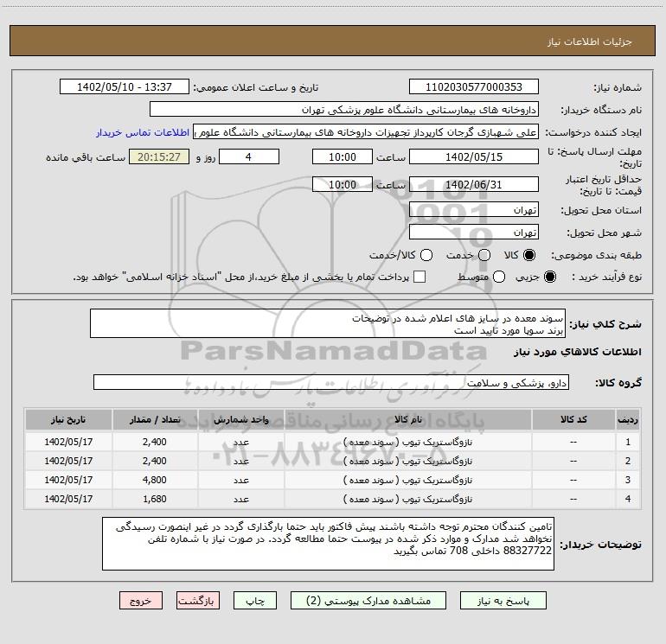
Task: Click the price validity date 1402/06/31
Action: pyautogui.click(x=474, y=184)
